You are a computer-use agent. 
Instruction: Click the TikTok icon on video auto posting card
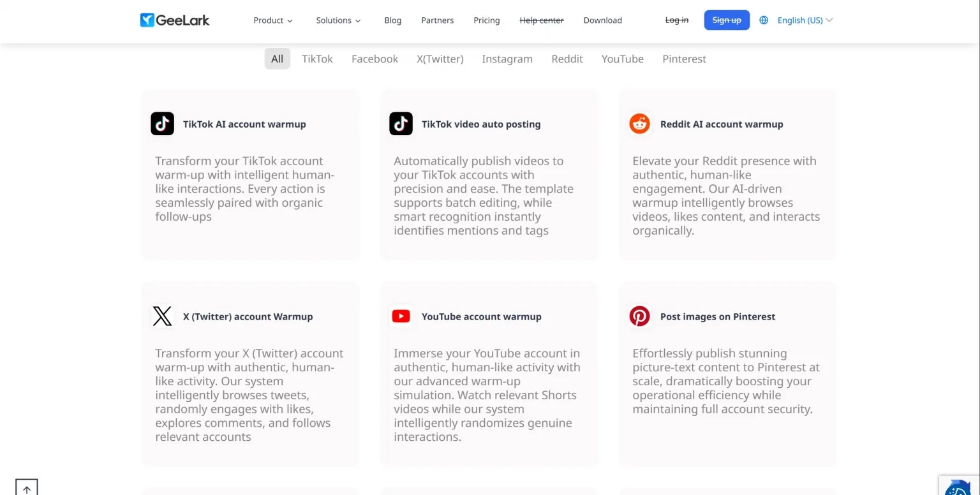[401, 124]
